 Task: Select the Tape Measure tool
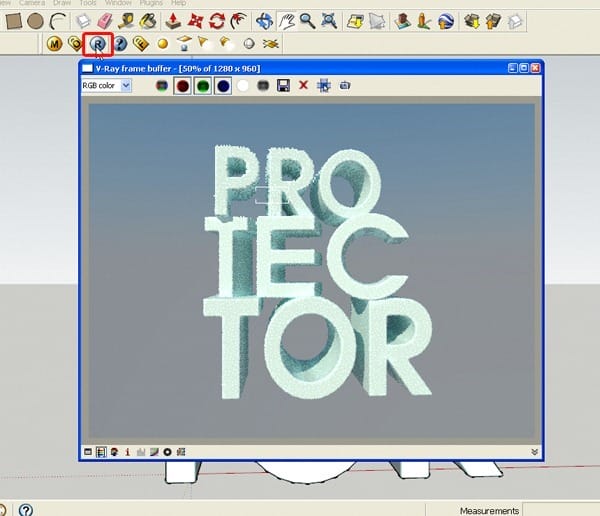pyautogui.click(x=126, y=21)
